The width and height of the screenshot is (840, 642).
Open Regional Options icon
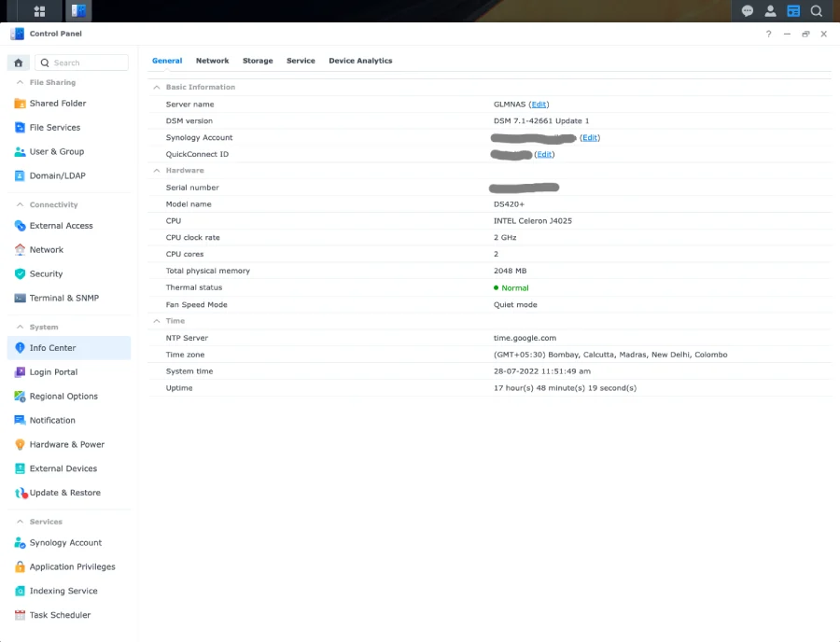click(20, 396)
